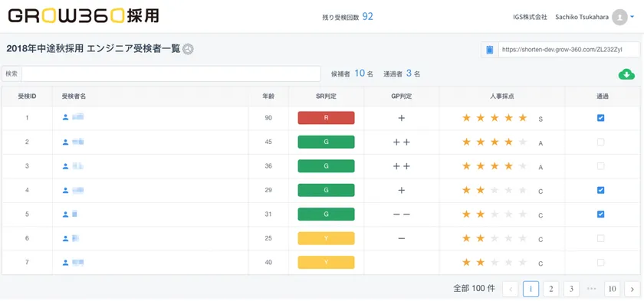Click the GROW360 logo
The width and height of the screenshot is (644, 301).
click(84, 15)
